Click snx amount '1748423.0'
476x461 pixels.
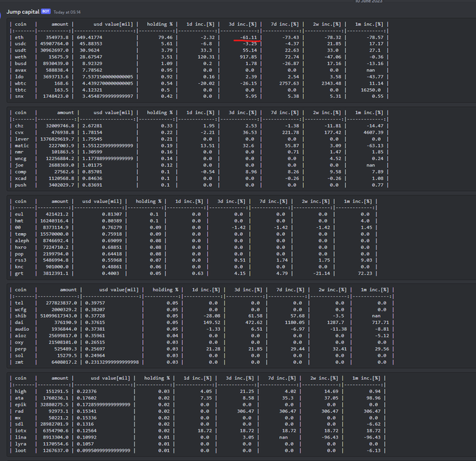tap(56, 97)
